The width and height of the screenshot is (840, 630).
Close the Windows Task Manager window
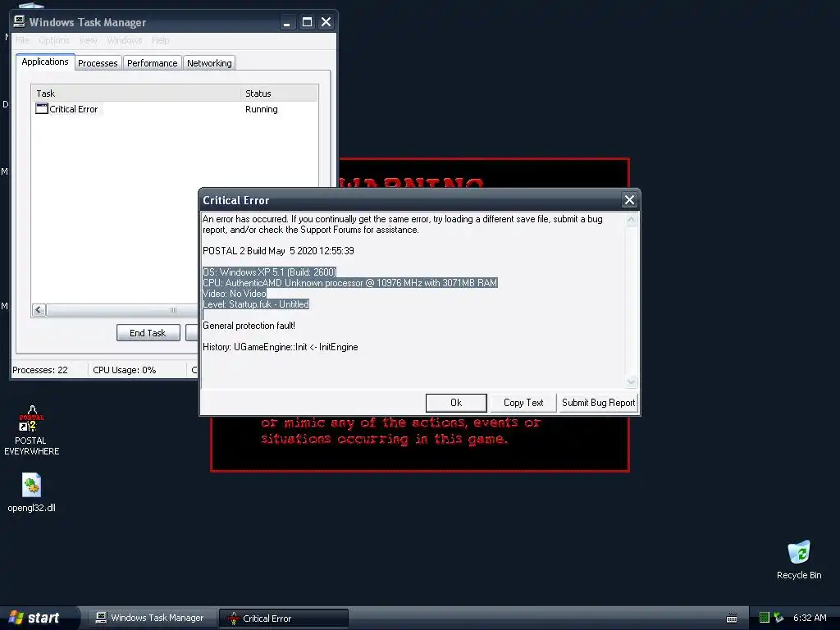326,22
